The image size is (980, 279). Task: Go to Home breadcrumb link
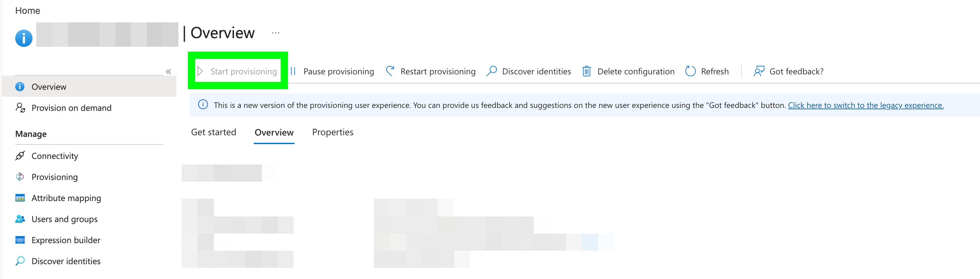pos(27,11)
